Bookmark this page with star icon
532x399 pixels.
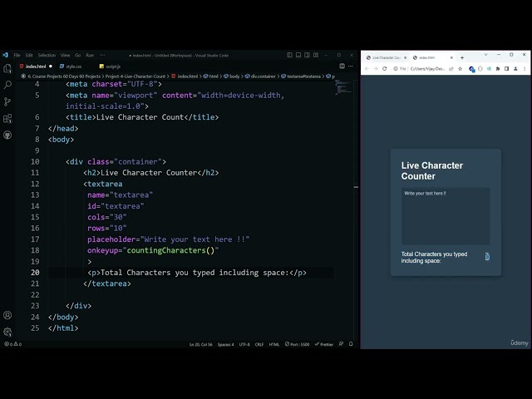(460, 68)
